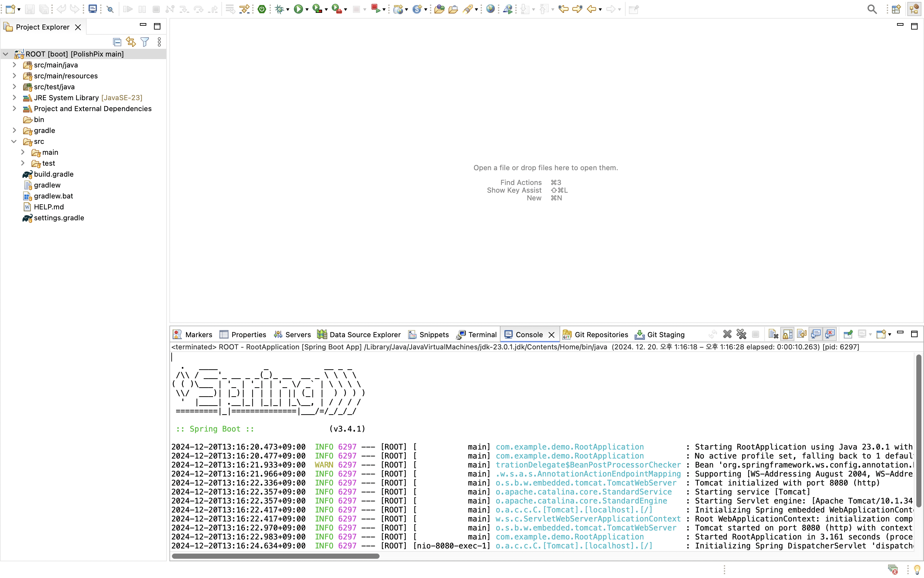The image size is (924, 578).
Task: Toggle Skip All Breakpoints toolbar icon
Action: (x=110, y=9)
